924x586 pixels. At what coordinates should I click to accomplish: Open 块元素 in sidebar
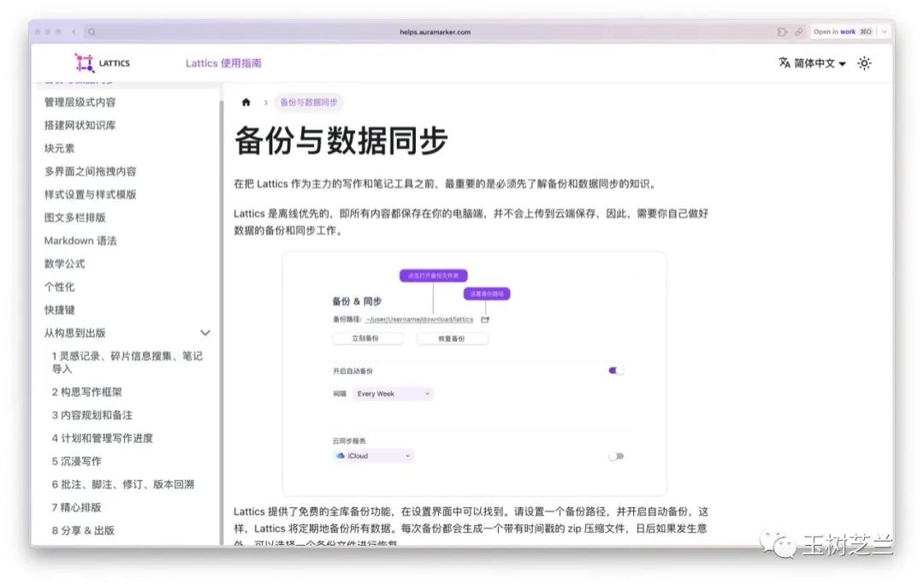tap(60, 148)
